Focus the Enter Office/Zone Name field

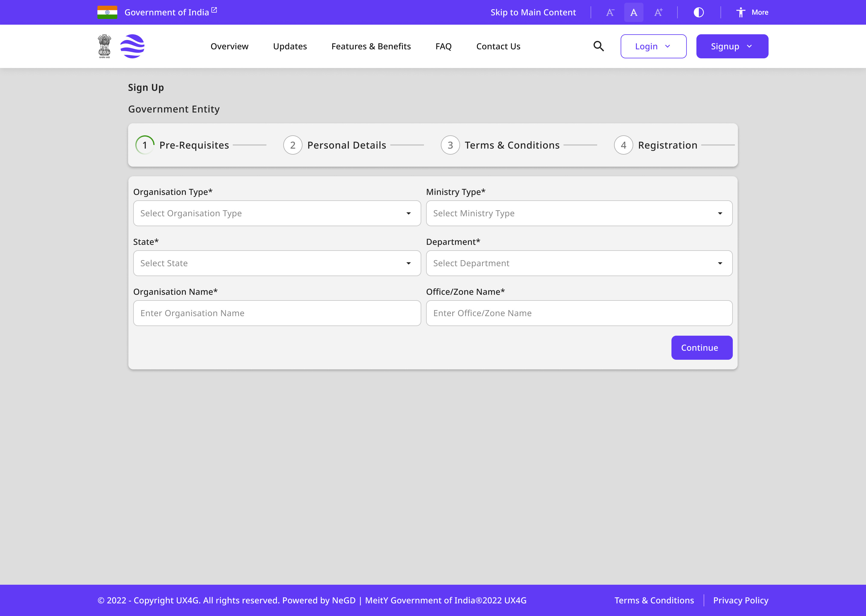click(x=579, y=313)
